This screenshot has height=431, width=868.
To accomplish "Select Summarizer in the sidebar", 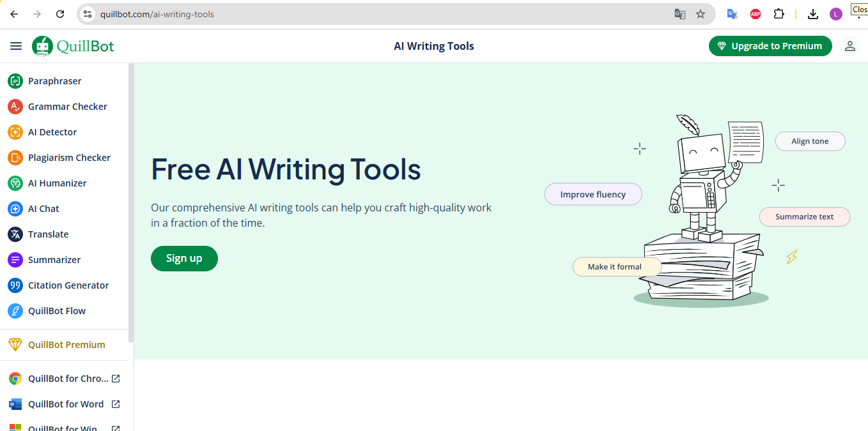I will [54, 260].
